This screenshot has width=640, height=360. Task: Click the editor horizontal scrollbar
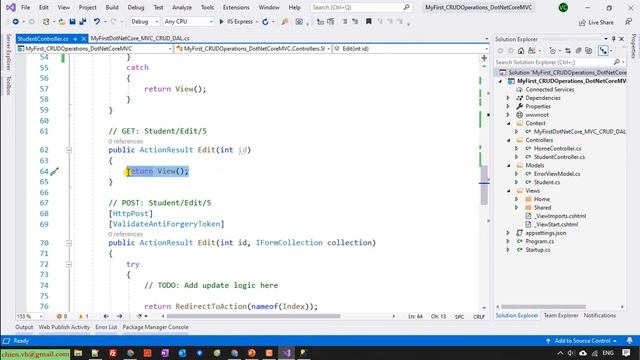[x=253, y=316]
